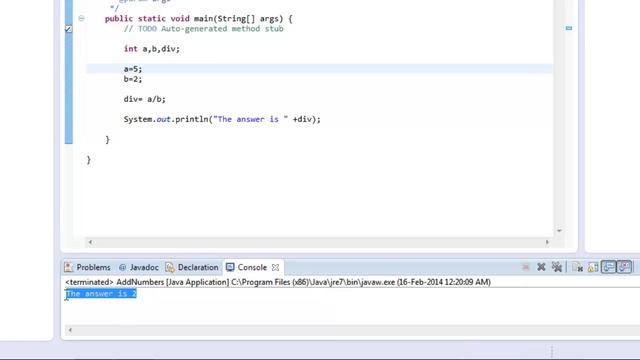This screenshot has width=640, height=360.
Task: Remove the launch with the X icon
Action: pyautogui.click(x=541, y=267)
